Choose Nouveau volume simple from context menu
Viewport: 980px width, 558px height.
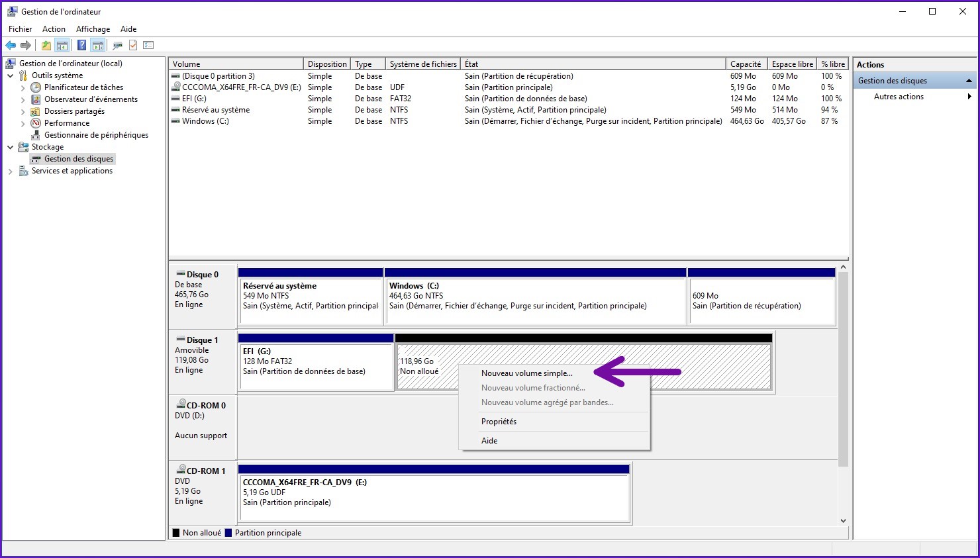click(526, 373)
